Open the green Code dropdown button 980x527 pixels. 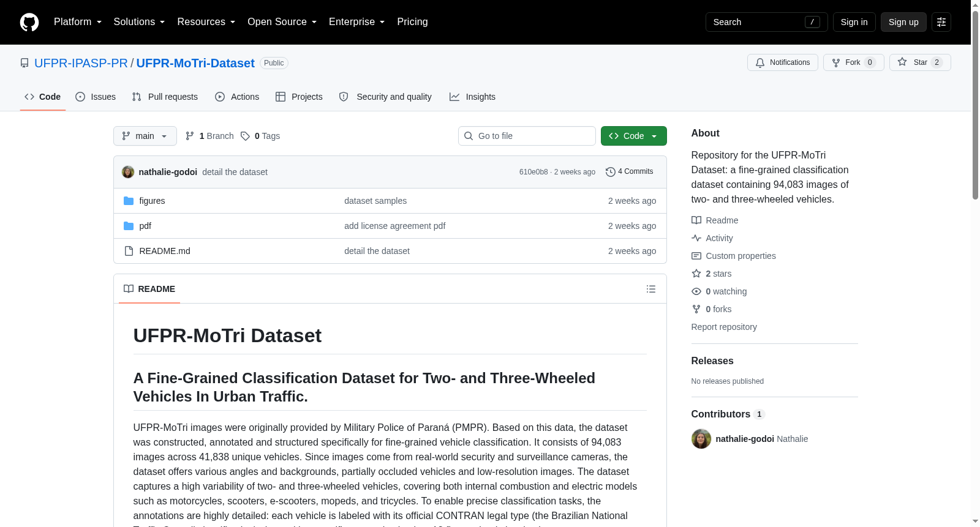tap(634, 136)
